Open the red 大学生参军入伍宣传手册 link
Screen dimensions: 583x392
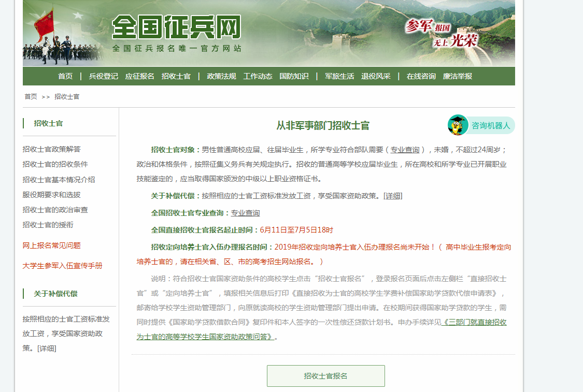point(62,266)
